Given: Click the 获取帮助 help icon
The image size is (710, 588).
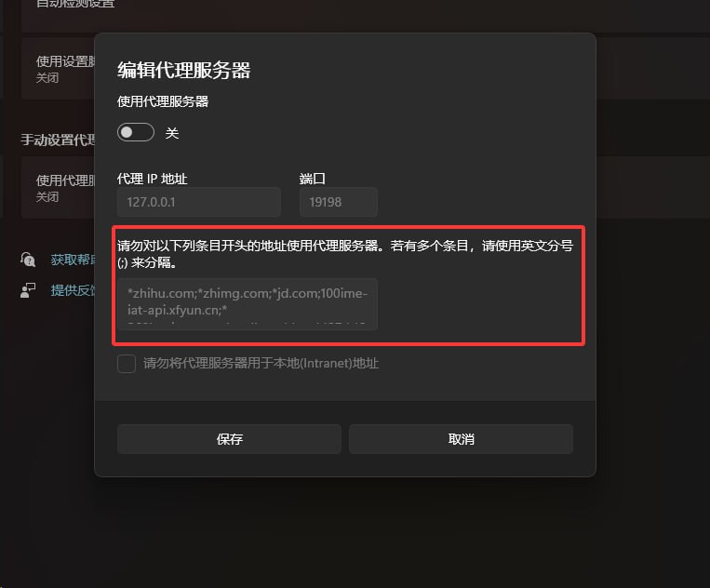Looking at the screenshot, I should (28, 260).
